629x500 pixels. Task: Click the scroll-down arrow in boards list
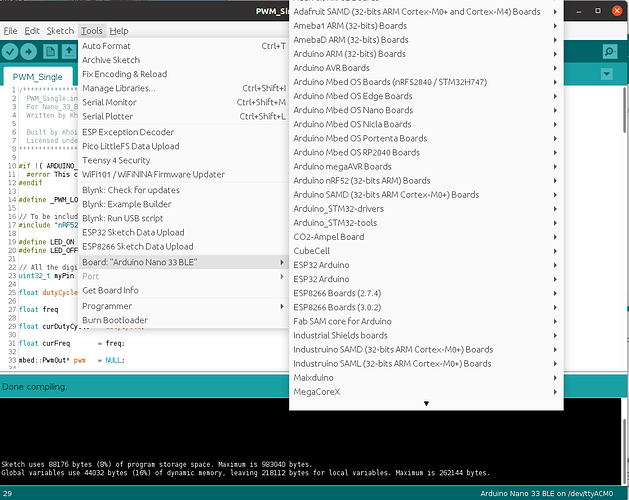point(426,403)
